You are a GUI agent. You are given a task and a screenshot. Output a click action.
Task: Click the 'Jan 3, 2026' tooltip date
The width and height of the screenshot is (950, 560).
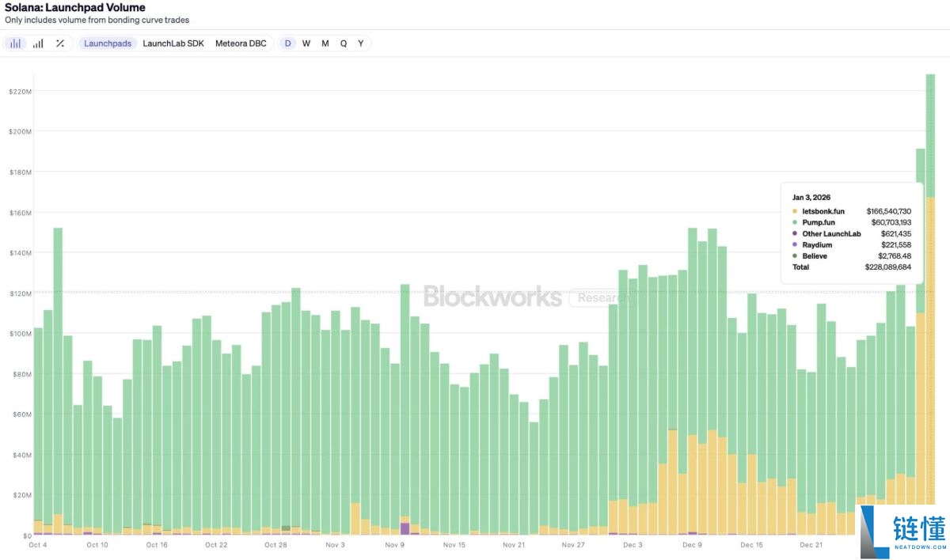click(x=811, y=197)
